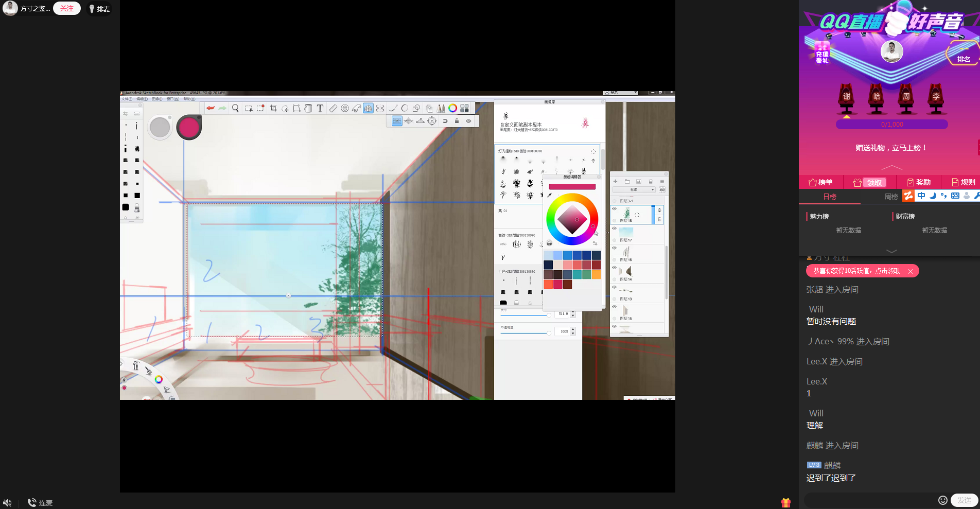Expand the ranking list downward chevron

click(891, 251)
